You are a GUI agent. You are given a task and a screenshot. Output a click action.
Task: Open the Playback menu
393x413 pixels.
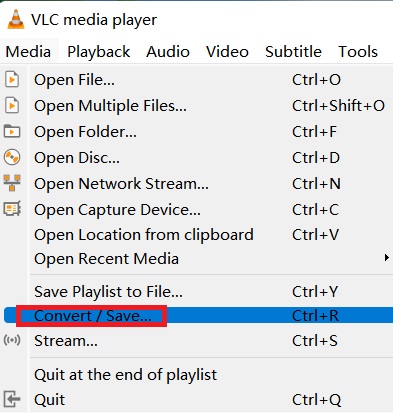[x=99, y=52]
